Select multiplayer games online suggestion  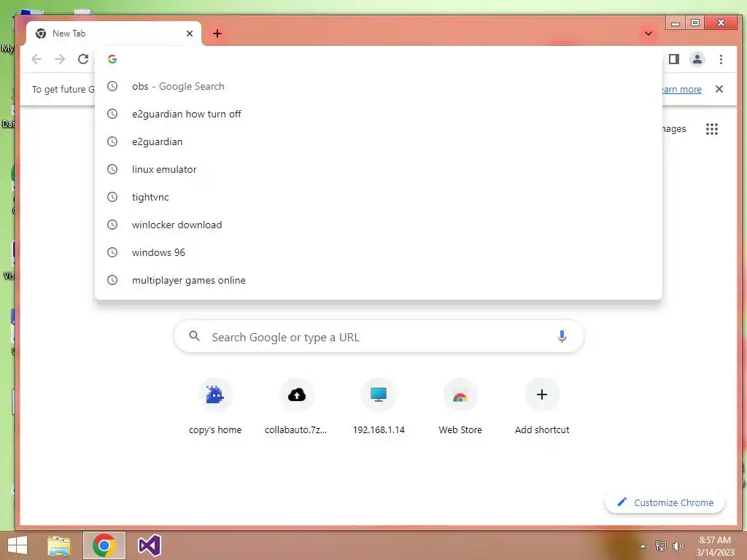pos(379,280)
